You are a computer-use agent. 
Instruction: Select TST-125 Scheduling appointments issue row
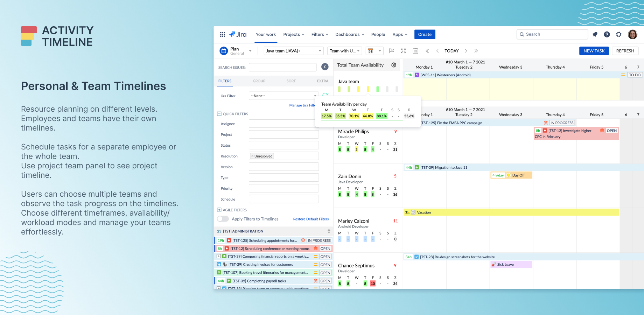[273, 240]
